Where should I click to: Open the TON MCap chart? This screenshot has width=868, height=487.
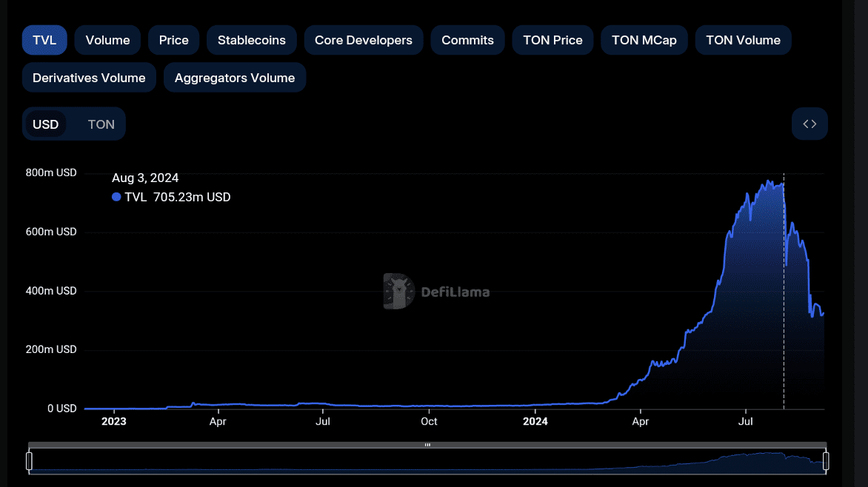pyautogui.click(x=644, y=40)
